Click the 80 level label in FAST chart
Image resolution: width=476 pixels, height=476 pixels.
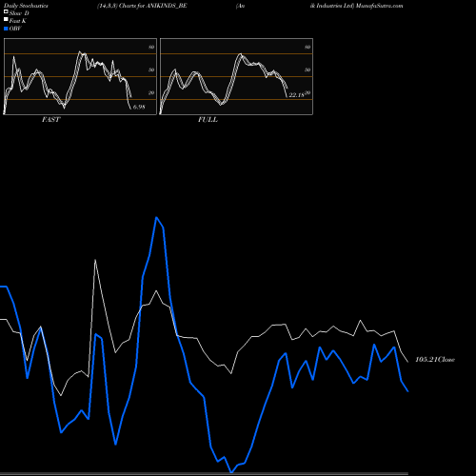point(151,47)
